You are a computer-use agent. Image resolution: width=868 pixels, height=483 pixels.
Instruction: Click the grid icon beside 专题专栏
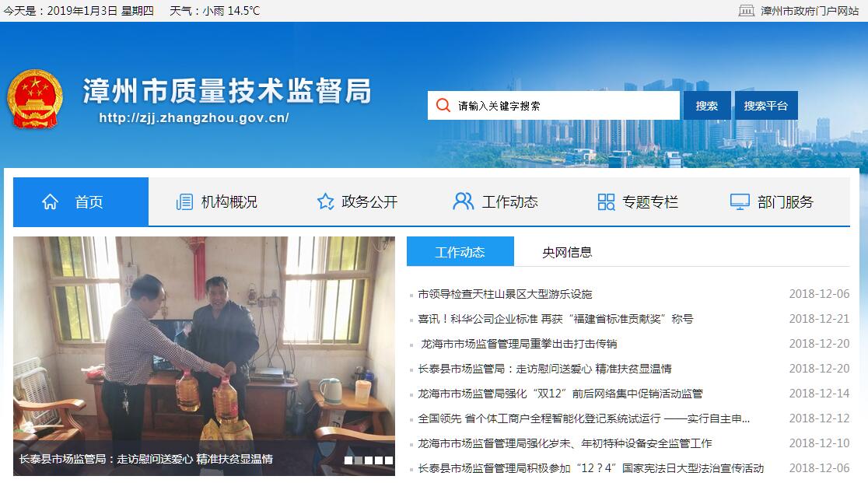606,202
